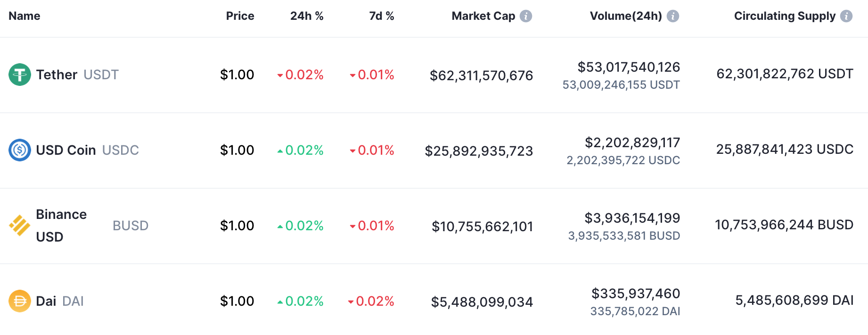
Task: Click the Volume(24h) info icon
Action: (673, 16)
